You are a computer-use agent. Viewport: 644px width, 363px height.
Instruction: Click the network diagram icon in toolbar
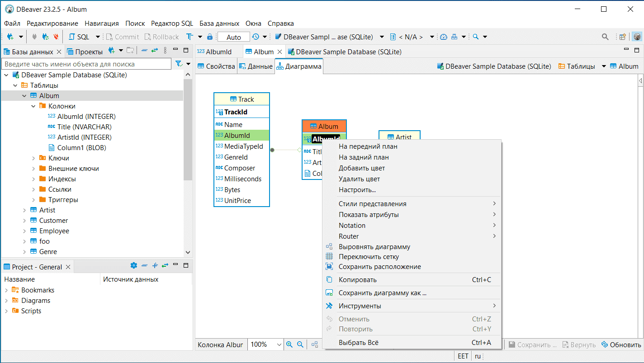(x=455, y=37)
